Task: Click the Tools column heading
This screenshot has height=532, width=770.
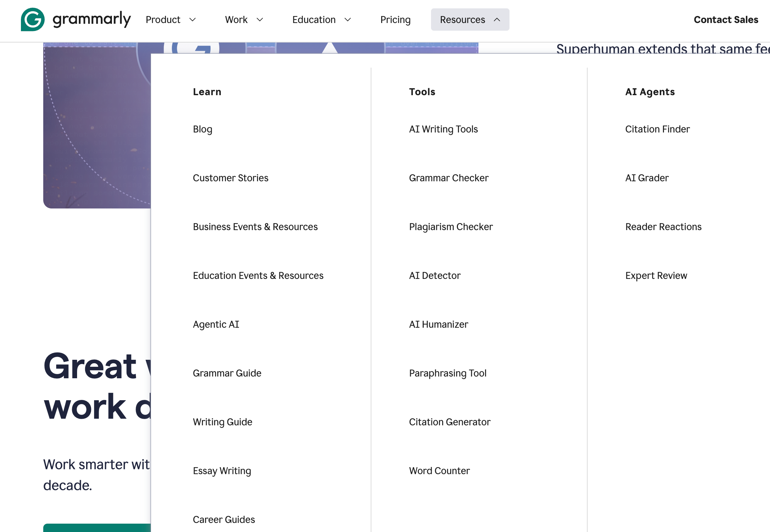Action: tap(422, 92)
